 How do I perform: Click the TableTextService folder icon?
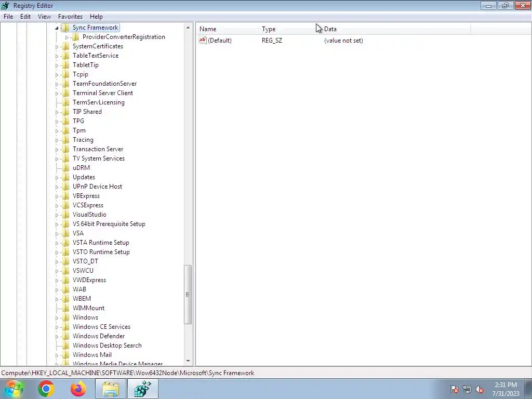(x=66, y=55)
